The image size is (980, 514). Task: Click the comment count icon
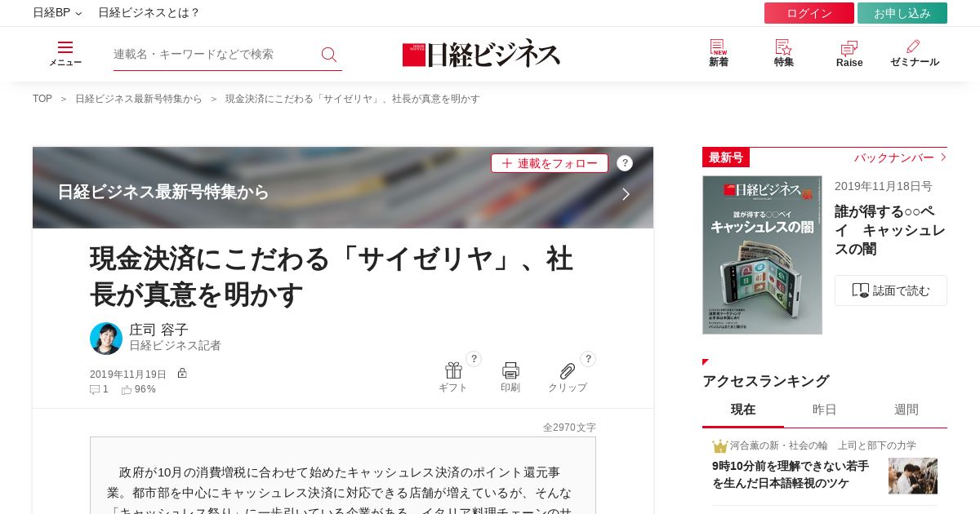coord(95,390)
